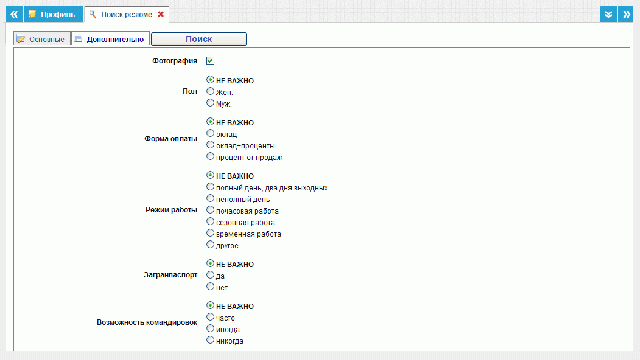The height and width of the screenshot is (360, 640).
Task: Click the Профиль tab icon
Action: [x=32, y=14]
